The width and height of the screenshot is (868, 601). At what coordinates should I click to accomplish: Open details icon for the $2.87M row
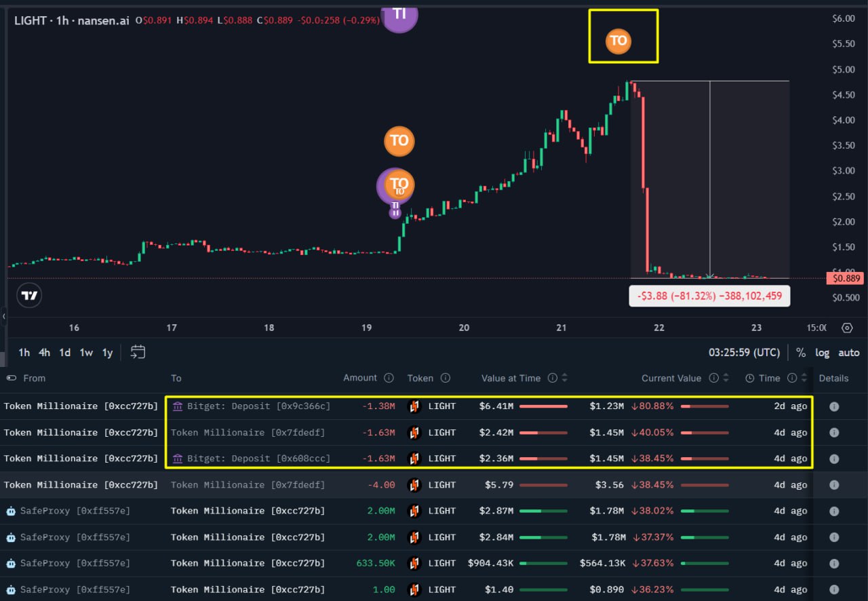pos(834,511)
